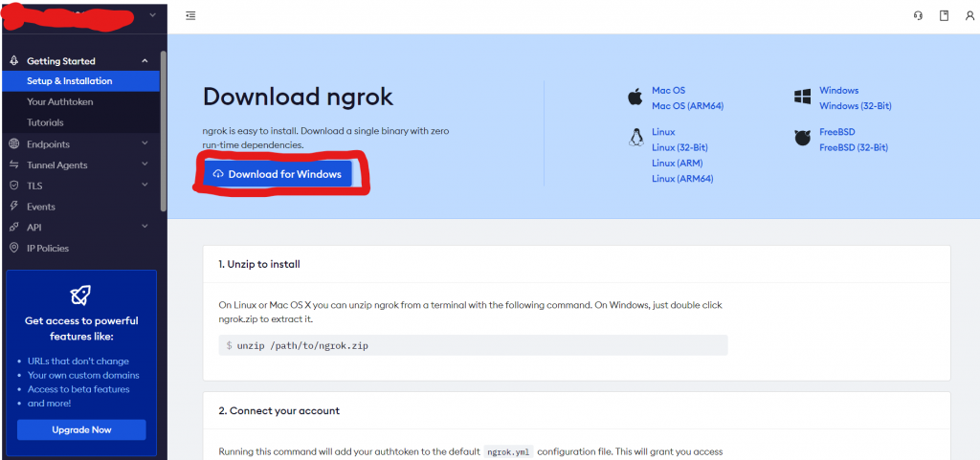Click the Getting Started rocket icon
The image size is (980, 460).
14,61
